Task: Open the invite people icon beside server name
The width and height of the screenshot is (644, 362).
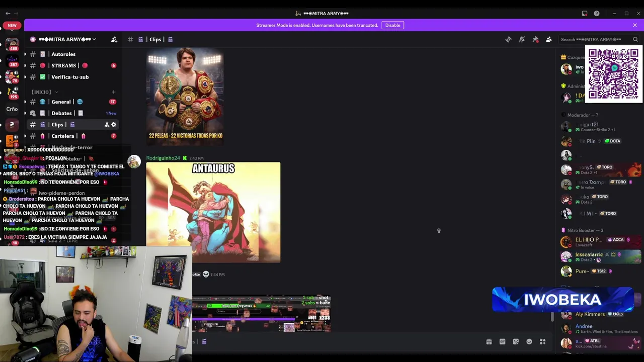Action: click(x=114, y=39)
